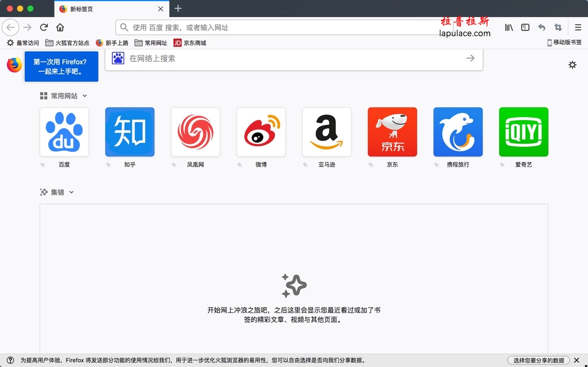Open the Firefox application menu
Image resolution: width=588 pixels, height=367 pixels.
[578, 27]
